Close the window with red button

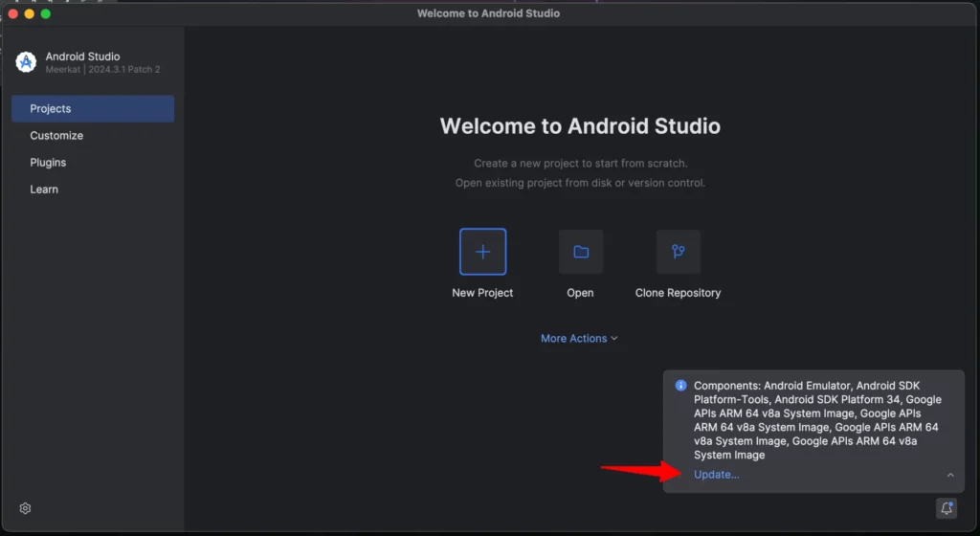tap(12, 13)
